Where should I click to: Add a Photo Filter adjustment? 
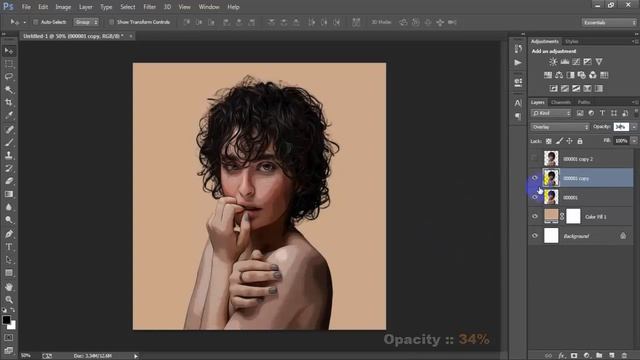582,75
